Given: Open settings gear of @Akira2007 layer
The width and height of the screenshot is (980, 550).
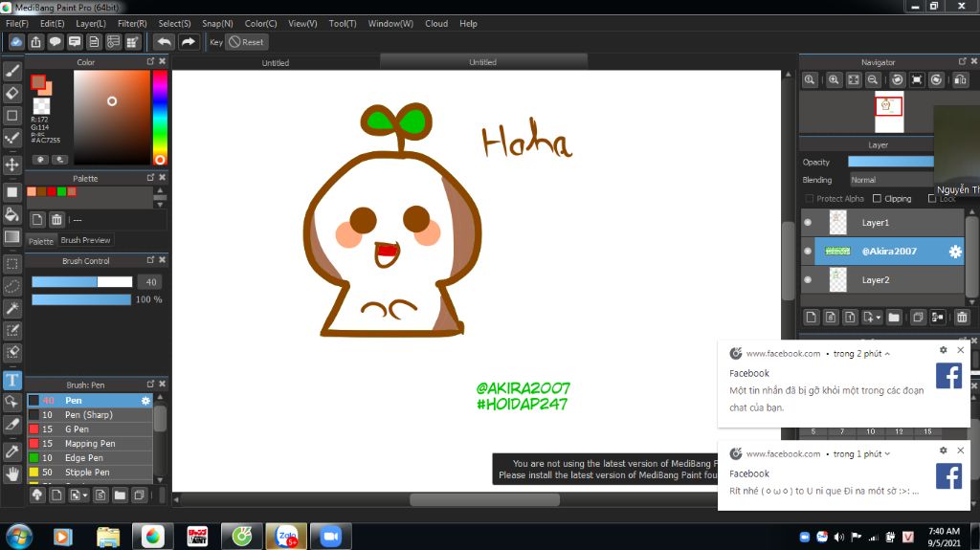Looking at the screenshot, I should 955,252.
